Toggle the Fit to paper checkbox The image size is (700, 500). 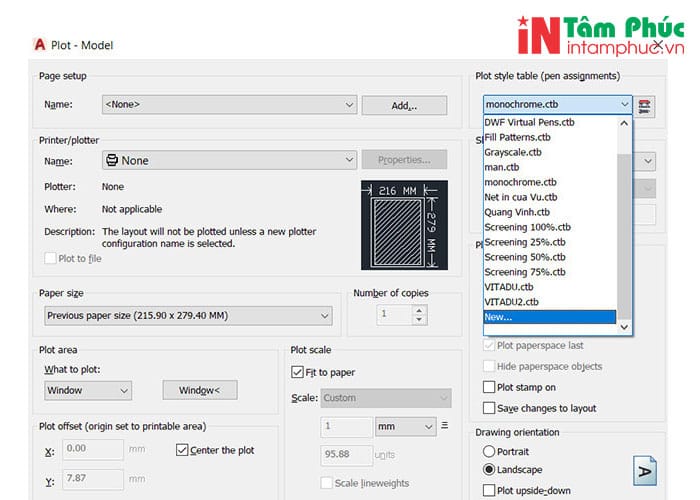298,372
